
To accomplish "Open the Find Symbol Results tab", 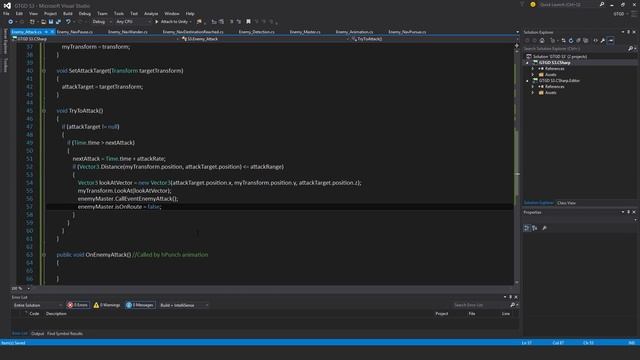I will click(x=65, y=333).
